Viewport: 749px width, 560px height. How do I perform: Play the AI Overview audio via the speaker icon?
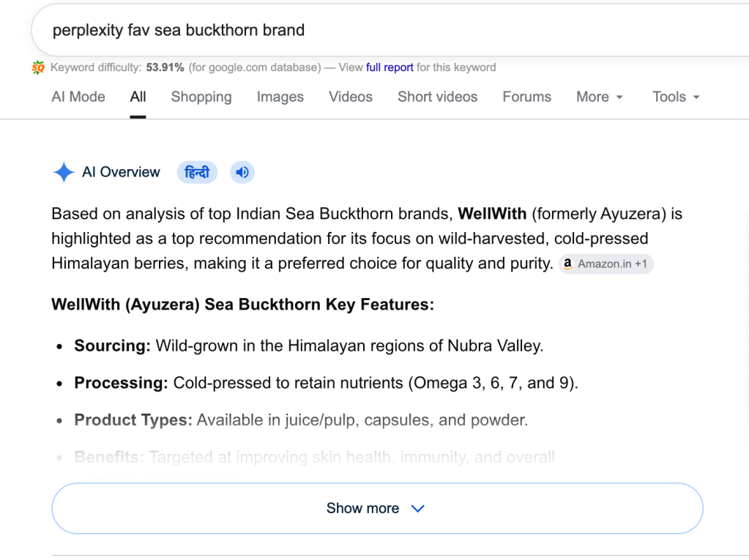coord(242,172)
